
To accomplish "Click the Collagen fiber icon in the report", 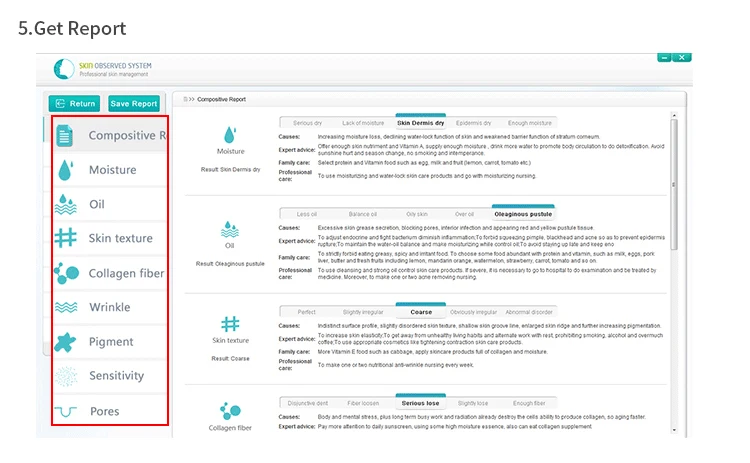I will click(230, 410).
